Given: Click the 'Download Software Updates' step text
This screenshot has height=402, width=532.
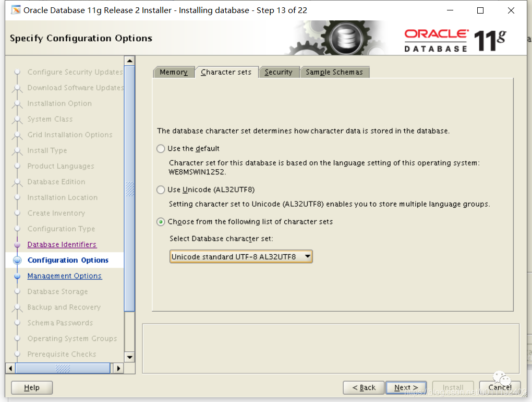Looking at the screenshot, I should click(76, 88).
